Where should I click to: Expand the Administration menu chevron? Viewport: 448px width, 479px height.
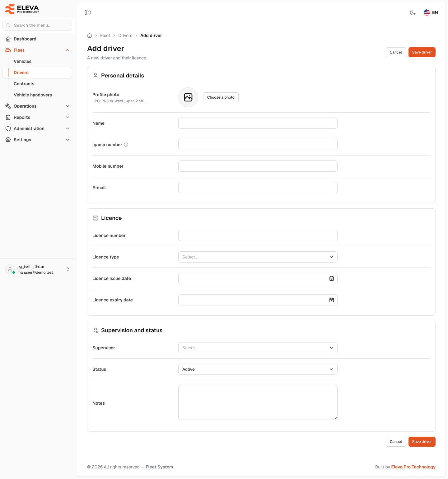point(68,128)
